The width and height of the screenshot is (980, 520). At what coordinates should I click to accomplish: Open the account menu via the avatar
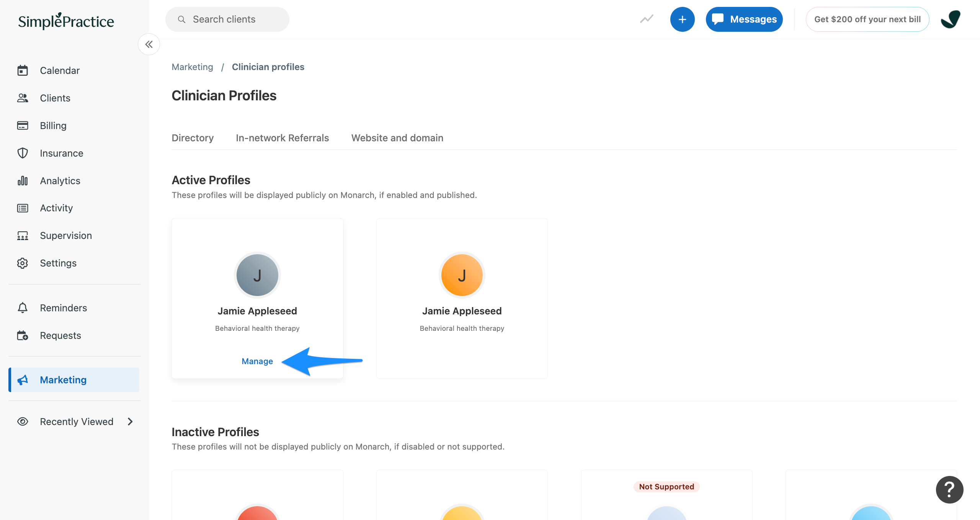951,19
